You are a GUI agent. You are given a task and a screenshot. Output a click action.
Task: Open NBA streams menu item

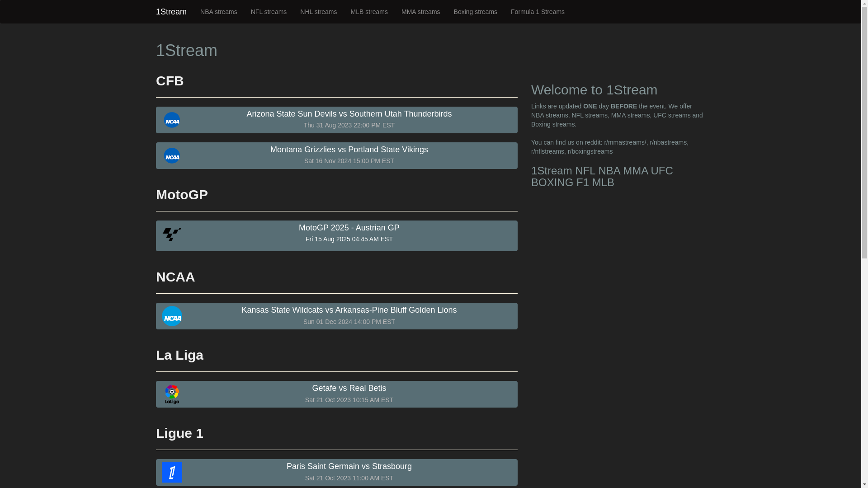pos(219,12)
